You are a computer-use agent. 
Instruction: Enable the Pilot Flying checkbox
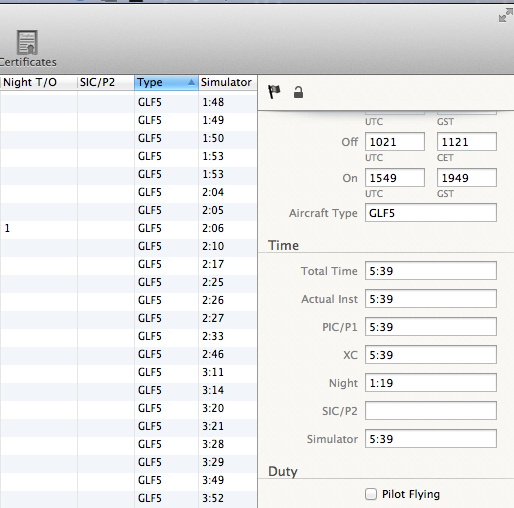(371, 494)
